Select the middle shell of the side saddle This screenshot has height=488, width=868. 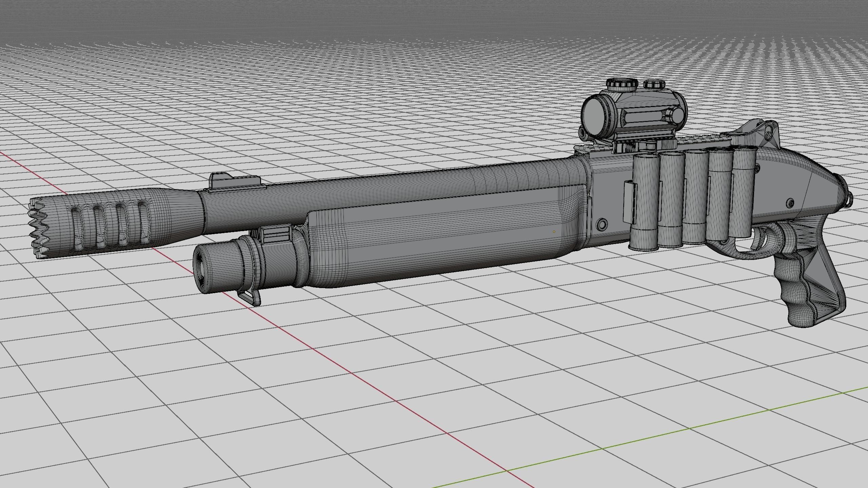695,197
